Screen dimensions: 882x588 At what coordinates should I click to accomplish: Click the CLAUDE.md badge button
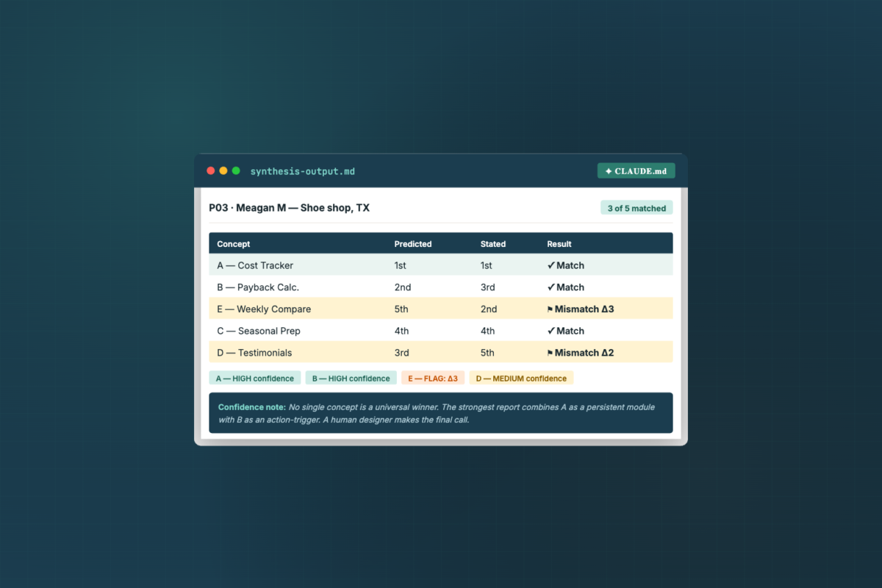[636, 171]
